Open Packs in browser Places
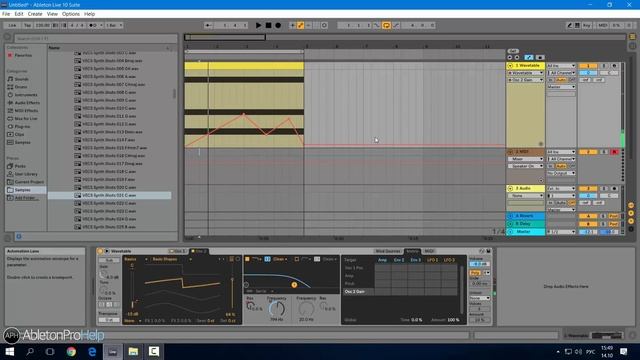Screen dimensions: 640x360 click(20, 166)
